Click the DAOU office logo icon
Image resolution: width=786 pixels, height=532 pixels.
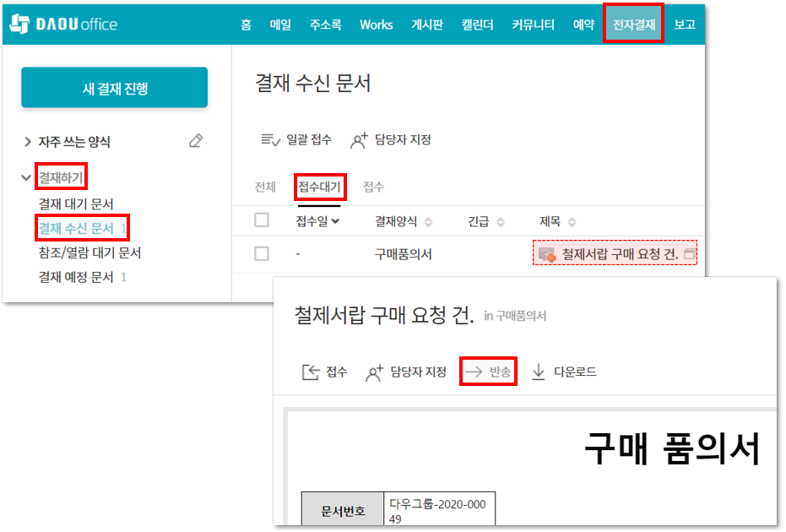coord(20,24)
